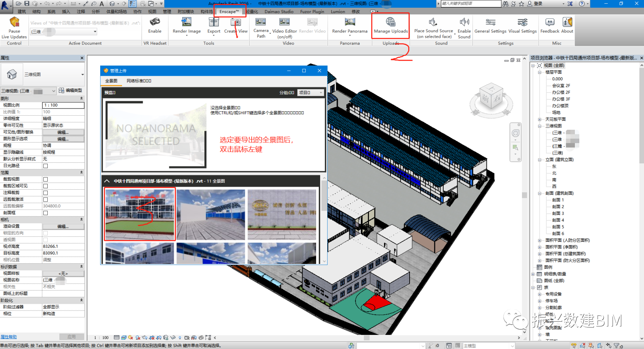Screen dimensions: 644x349
Task: Click the Render Panorama icon
Action: point(350,22)
